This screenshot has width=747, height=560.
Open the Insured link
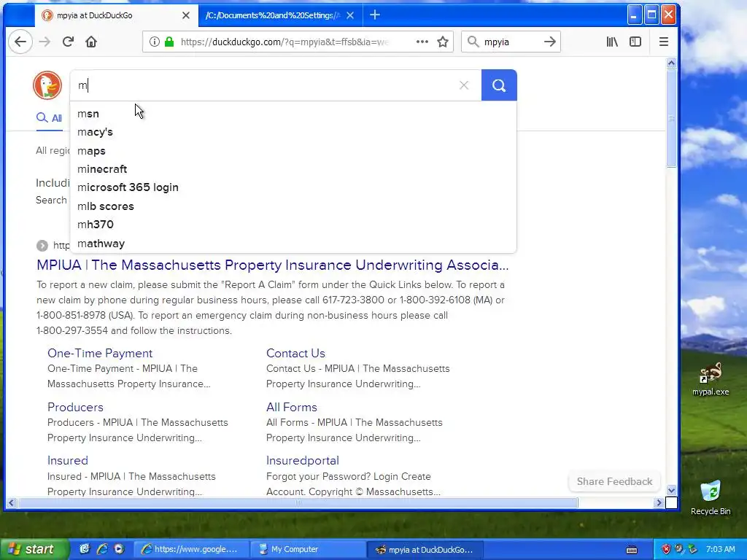pos(68,461)
